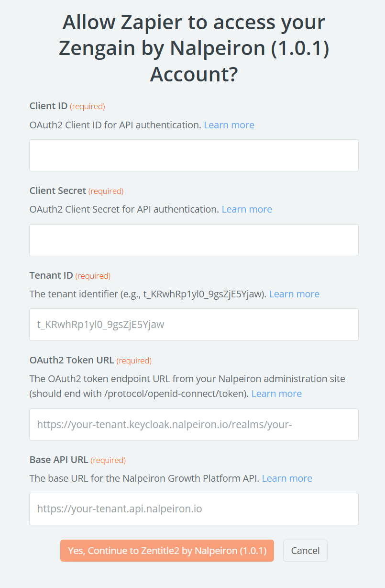
Task: Click the tenant identifier example description text
Action: (148, 294)
